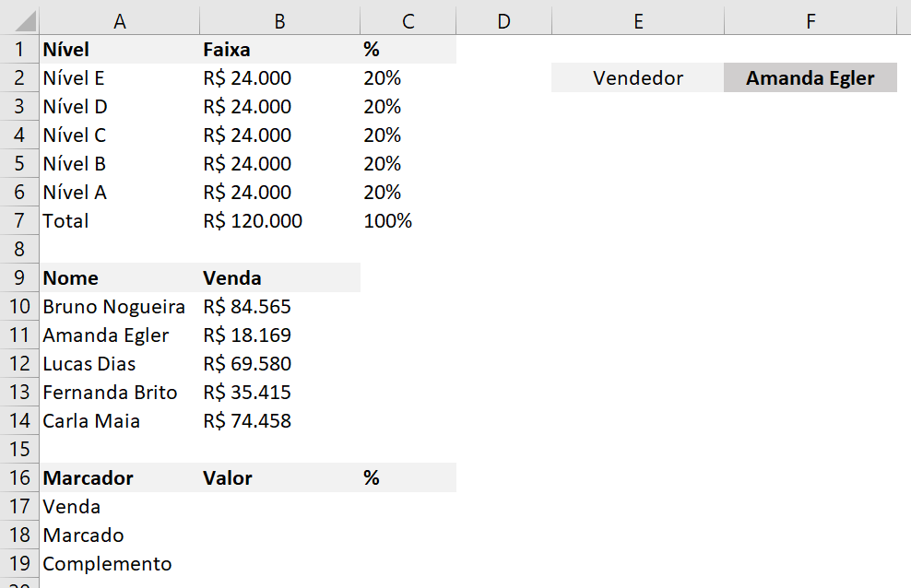911x588 pixels.
Task: Click the Marcador header cell
Action: click(x=119, y=477)
